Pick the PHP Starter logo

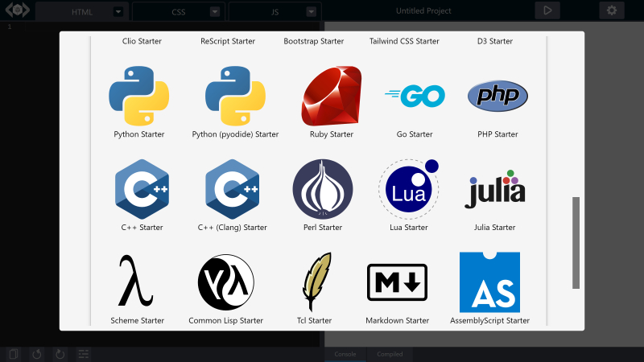[497, 97]
